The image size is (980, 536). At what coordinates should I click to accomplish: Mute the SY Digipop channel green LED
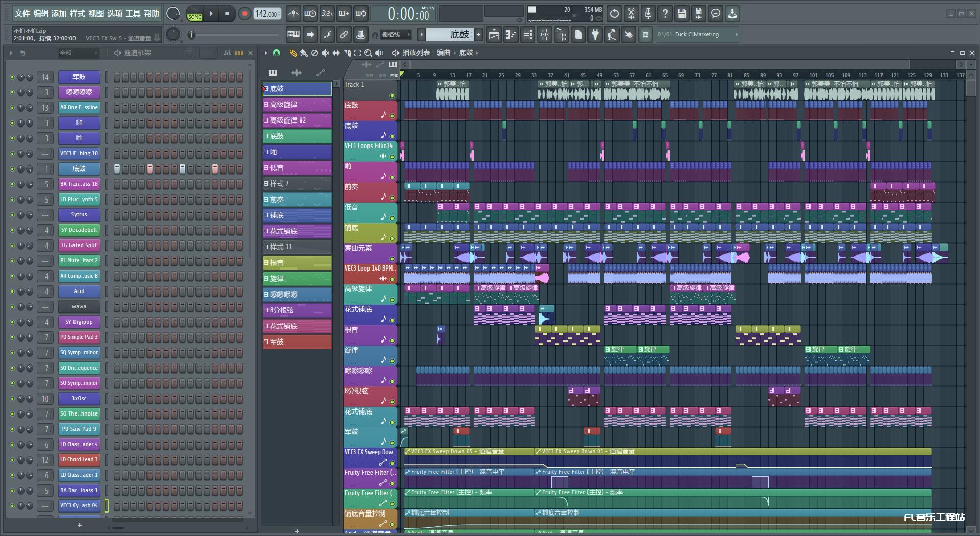point(12,322)
